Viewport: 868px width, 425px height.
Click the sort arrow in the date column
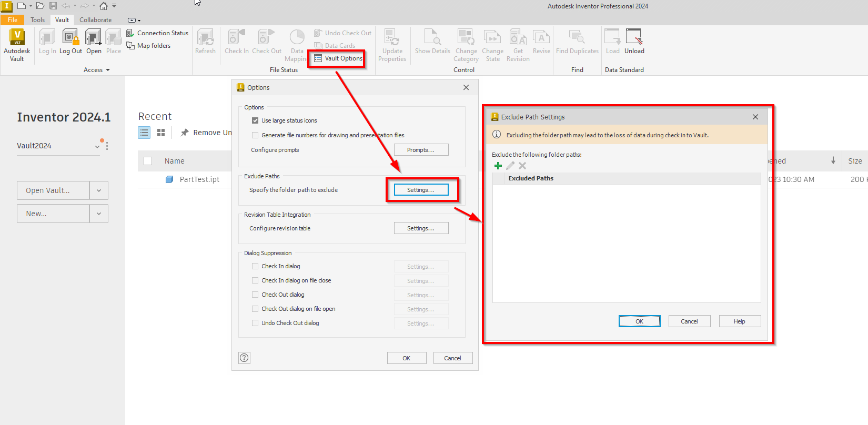[x=833, y=160]
